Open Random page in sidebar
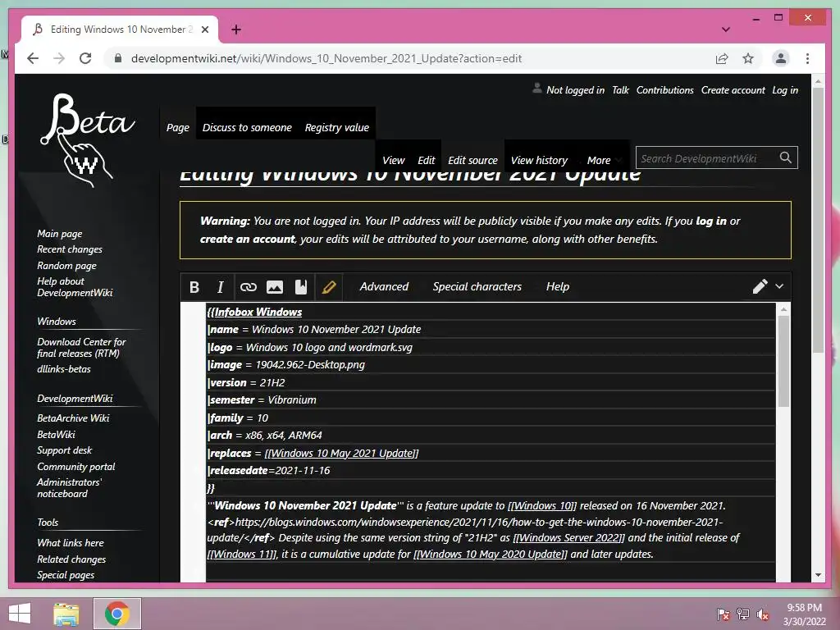This screenshot has height=630, width=840. coord(67,266)
